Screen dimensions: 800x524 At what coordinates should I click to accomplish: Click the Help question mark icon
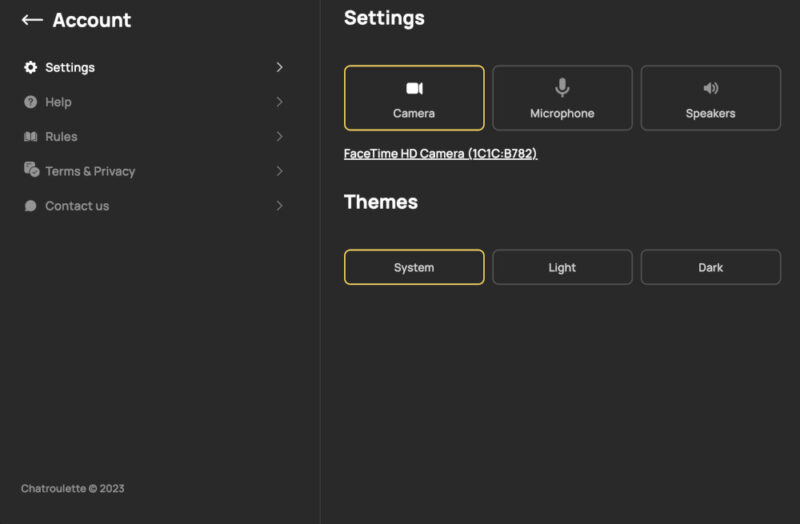tap(31, 102)
